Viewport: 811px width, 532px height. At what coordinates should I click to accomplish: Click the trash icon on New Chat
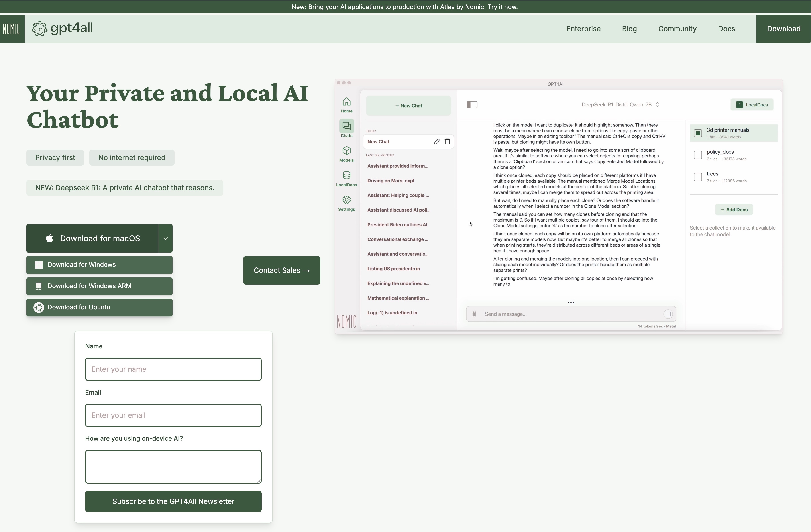(447, 142)
